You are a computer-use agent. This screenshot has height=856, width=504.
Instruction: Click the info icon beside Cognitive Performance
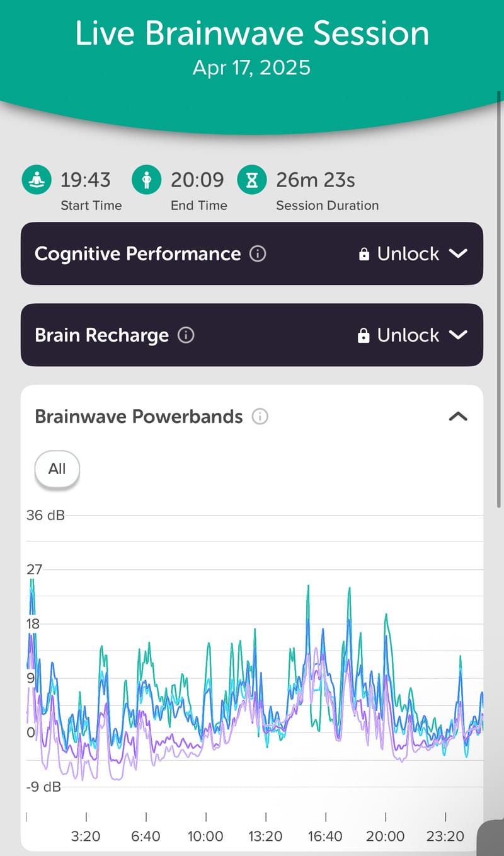click(x=257, y=254)
